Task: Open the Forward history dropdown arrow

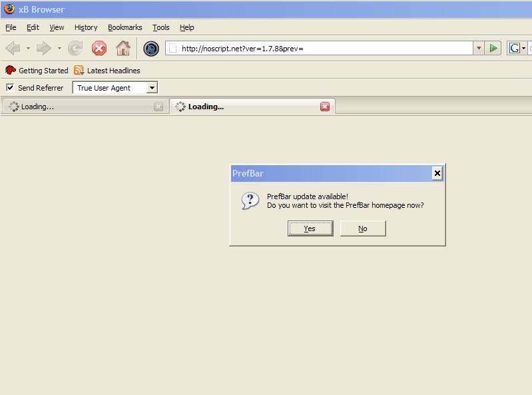Action: point(59,49)
